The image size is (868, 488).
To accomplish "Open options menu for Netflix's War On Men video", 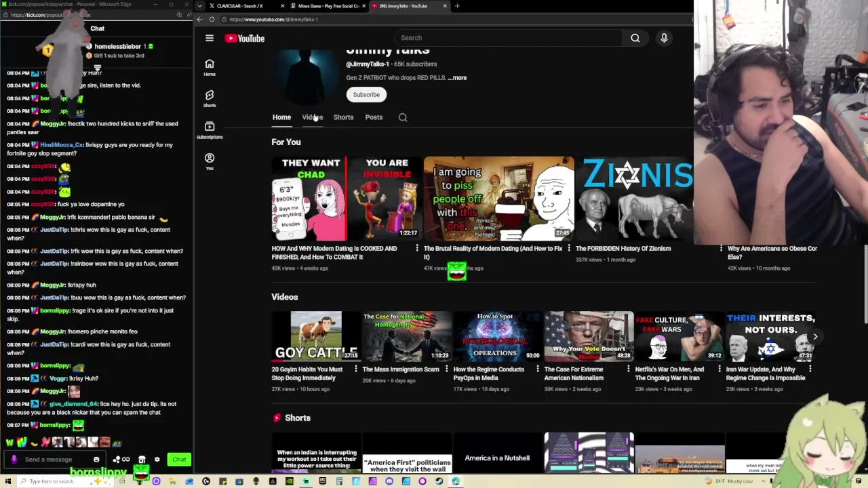I will click(719, 369).
